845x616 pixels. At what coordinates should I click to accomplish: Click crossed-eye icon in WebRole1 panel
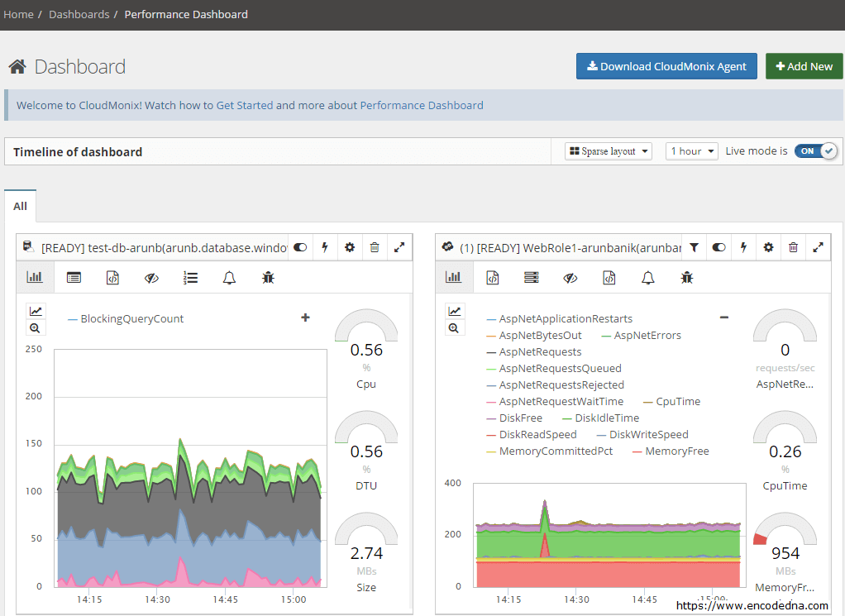pos(570,278)
